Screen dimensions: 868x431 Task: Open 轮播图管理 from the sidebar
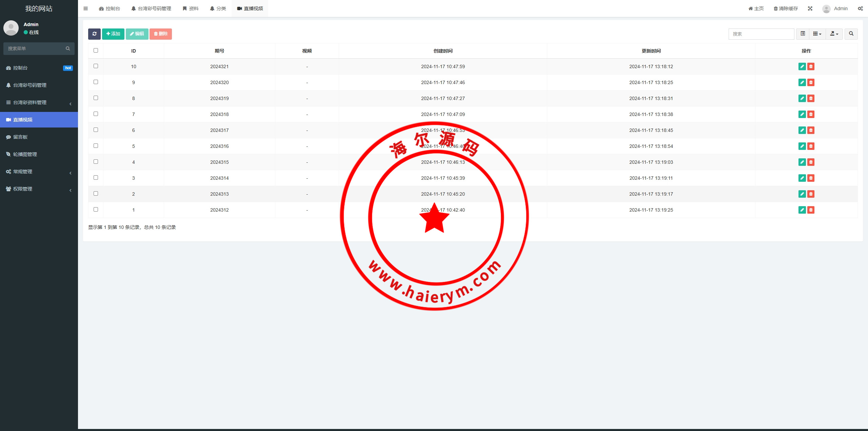pyautogui.click(x=39, y=154)
